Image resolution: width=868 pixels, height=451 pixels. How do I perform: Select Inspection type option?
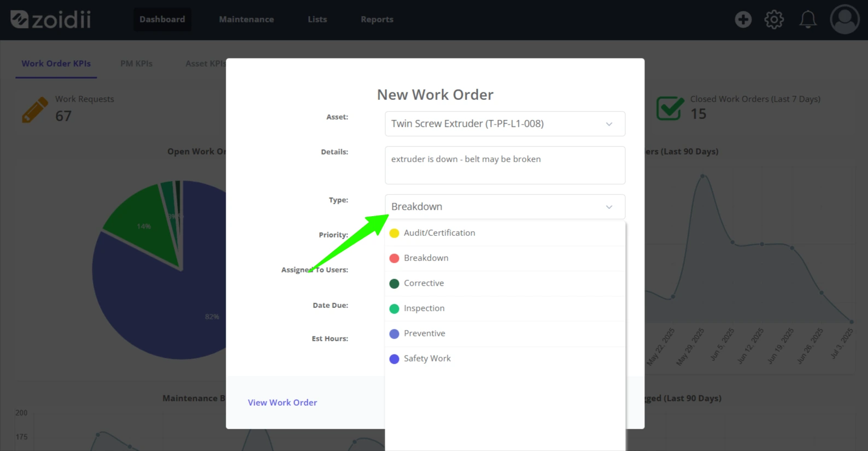click(505, 308)
